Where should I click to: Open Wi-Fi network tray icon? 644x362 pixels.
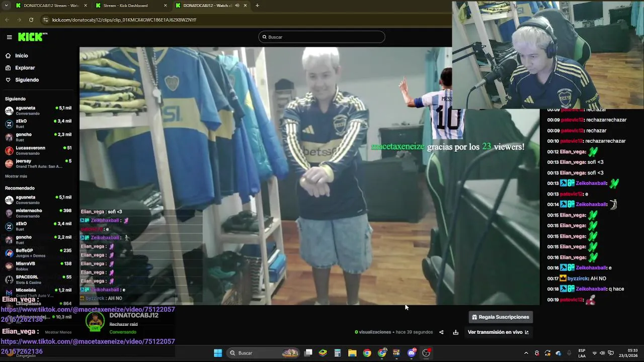595,353
